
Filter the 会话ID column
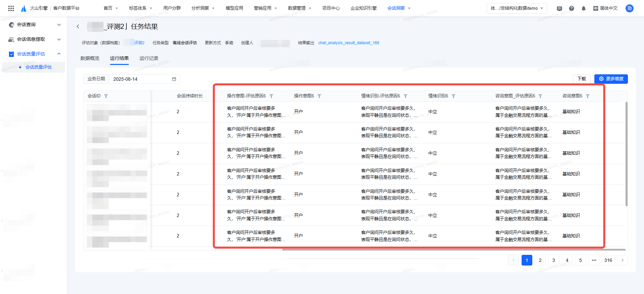(x=106, y=96)
